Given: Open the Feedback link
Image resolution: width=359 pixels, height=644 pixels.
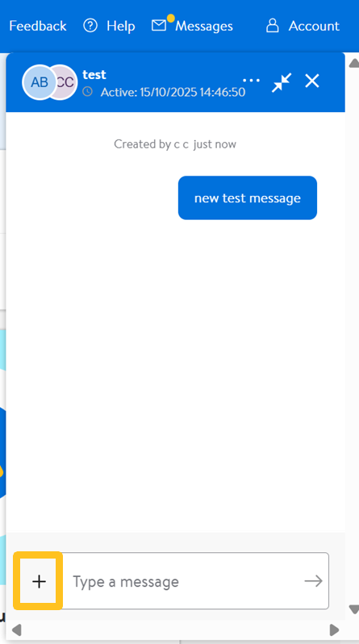Looking at the screenshot, I should pos(38,26).
